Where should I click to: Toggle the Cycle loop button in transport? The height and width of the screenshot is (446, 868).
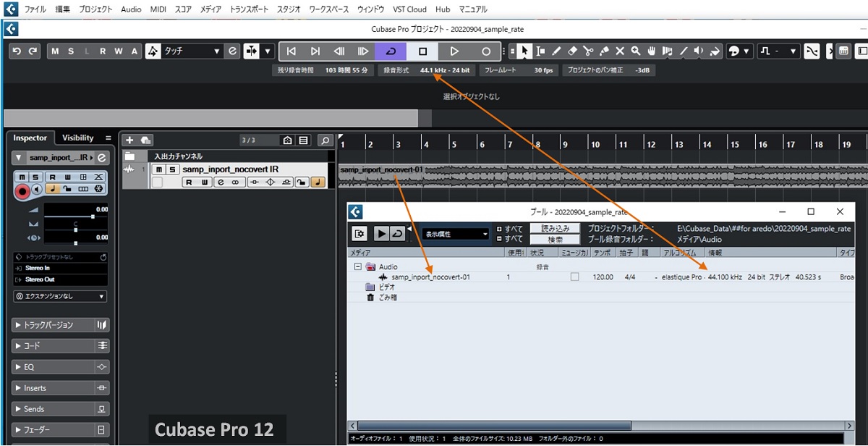[391, 51]
